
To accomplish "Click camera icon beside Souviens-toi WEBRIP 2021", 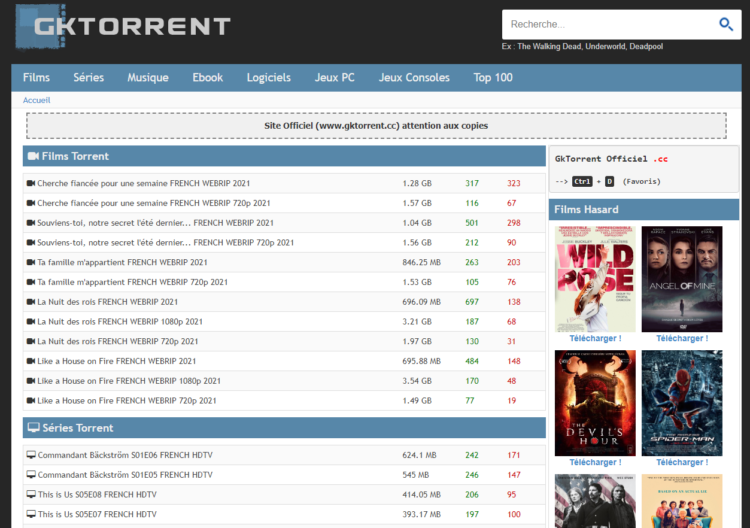I will [x=31, y=222].
